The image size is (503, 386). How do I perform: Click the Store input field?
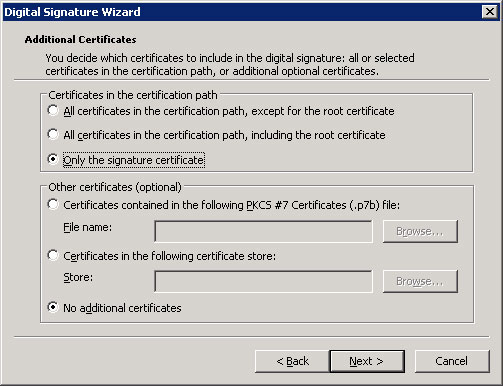263,281
